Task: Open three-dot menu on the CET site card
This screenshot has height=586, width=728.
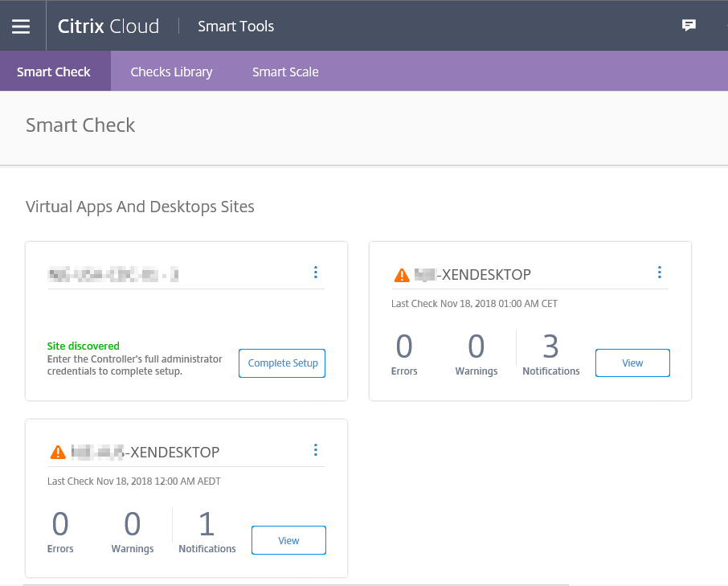Action: tap(660, 273)
